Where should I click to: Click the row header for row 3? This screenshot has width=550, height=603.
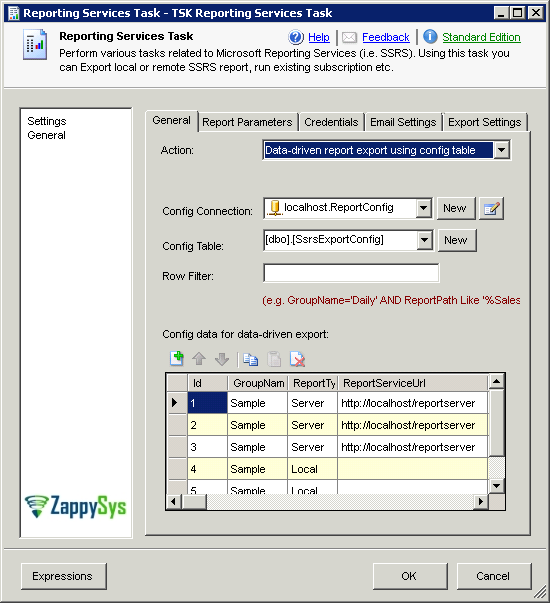(177, 447)
